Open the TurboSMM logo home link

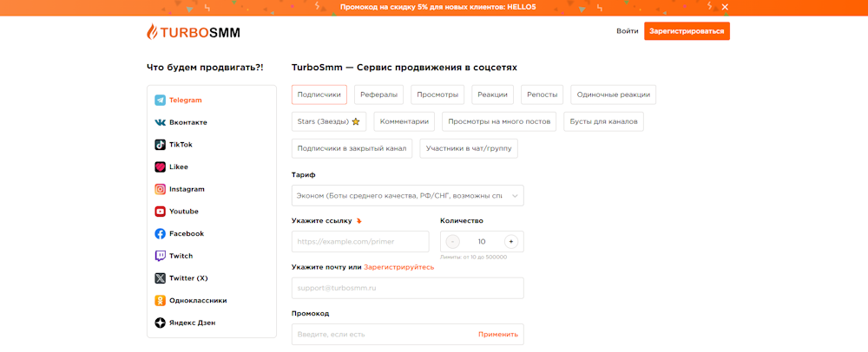tap(194, 32)
